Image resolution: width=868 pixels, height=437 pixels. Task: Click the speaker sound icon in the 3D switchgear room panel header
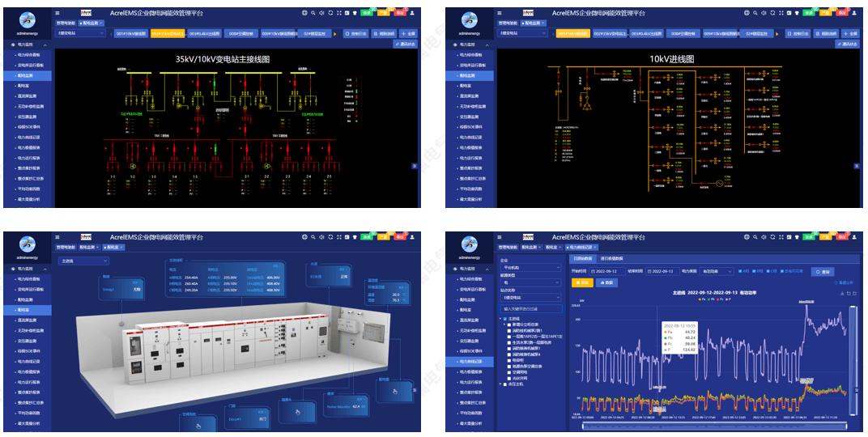tap(322, 238)
